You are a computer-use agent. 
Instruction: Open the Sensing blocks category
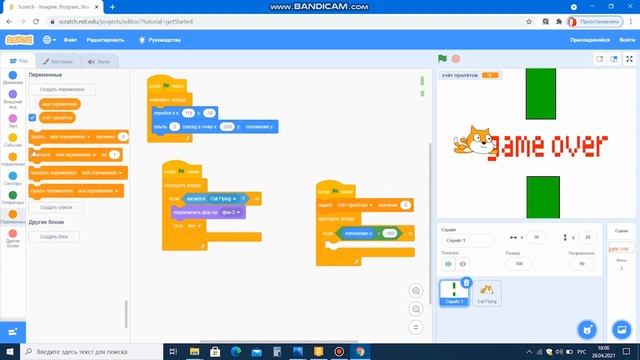click(13, 178)
